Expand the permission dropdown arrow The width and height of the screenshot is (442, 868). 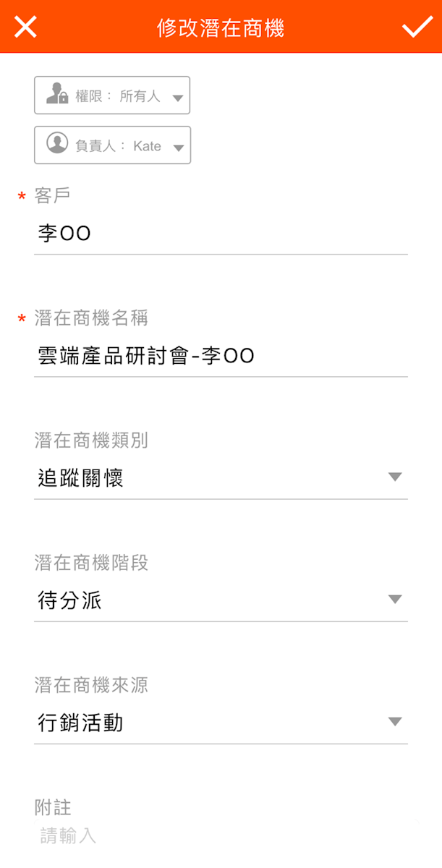pos(178,98)
